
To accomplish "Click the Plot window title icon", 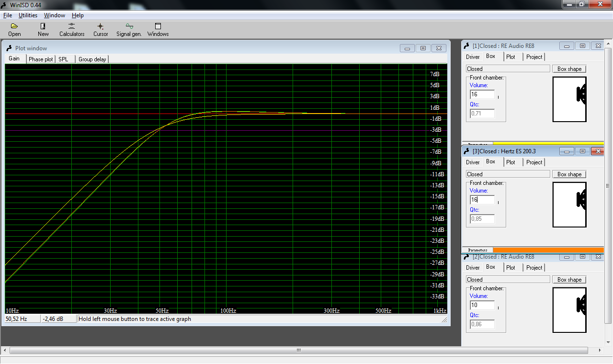I will [9, 48].
